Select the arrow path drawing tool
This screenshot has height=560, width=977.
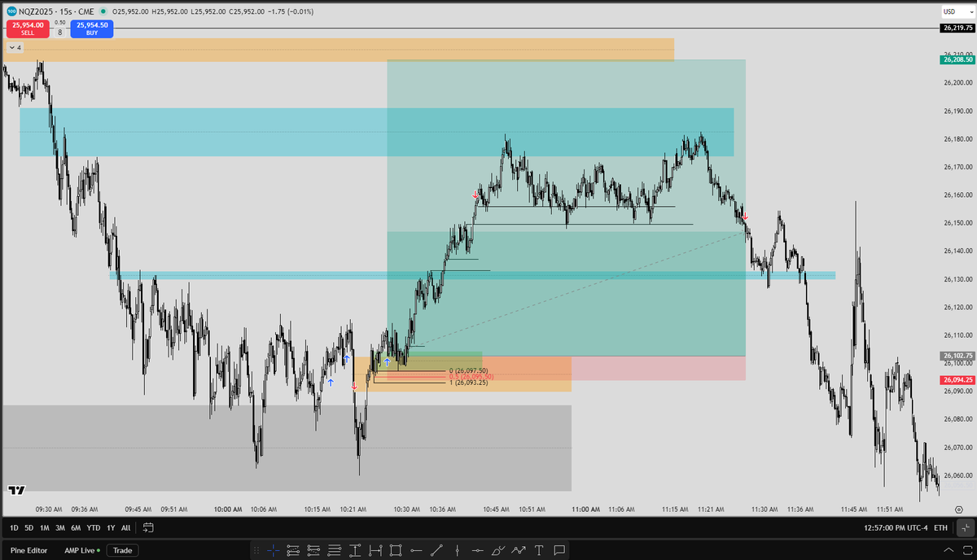point(519,550)
